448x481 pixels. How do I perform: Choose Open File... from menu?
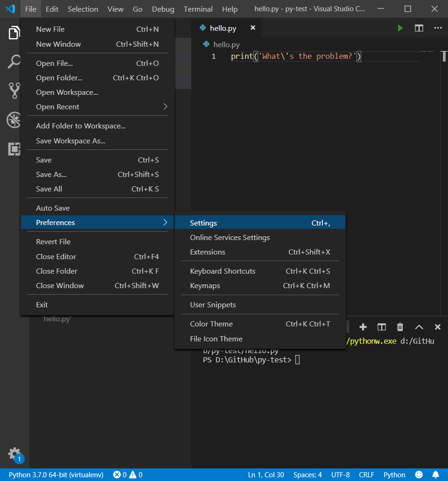pyautogui.click(x=98, y=63)
